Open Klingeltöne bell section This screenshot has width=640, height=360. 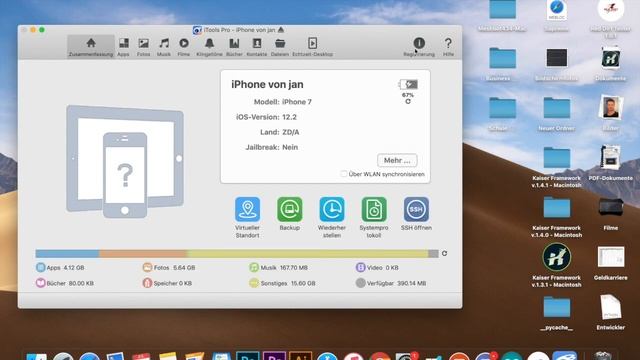[209, 47]
